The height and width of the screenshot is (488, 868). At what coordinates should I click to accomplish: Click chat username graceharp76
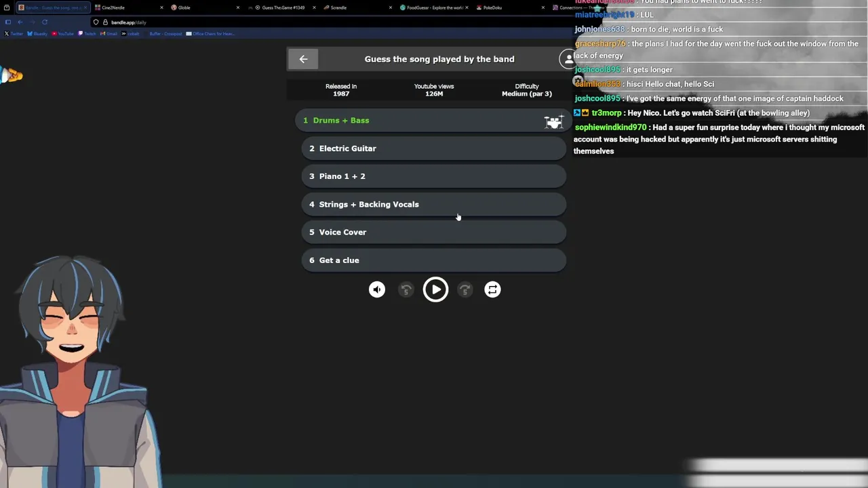pyautogui.click(x=600, y=43)
